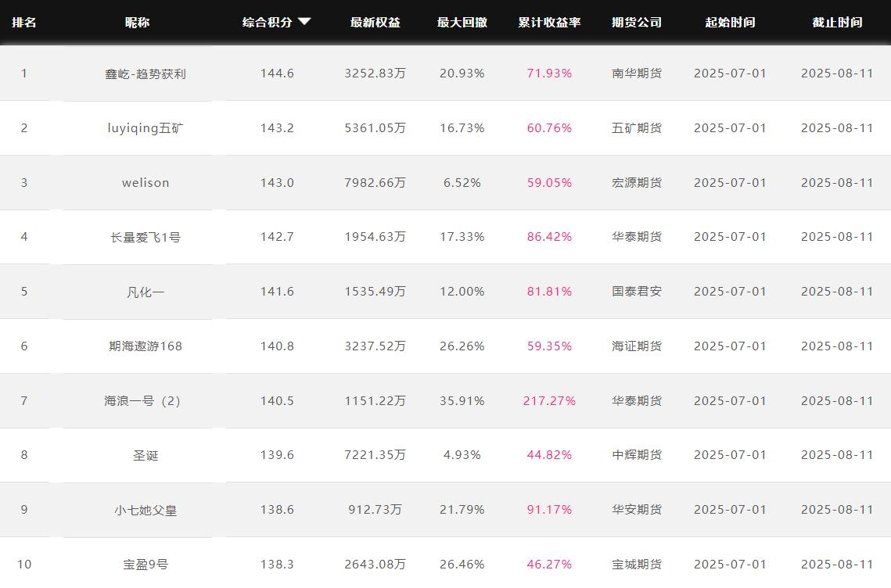
Task: Open trader 凡化一
Action: click(146, 292)
